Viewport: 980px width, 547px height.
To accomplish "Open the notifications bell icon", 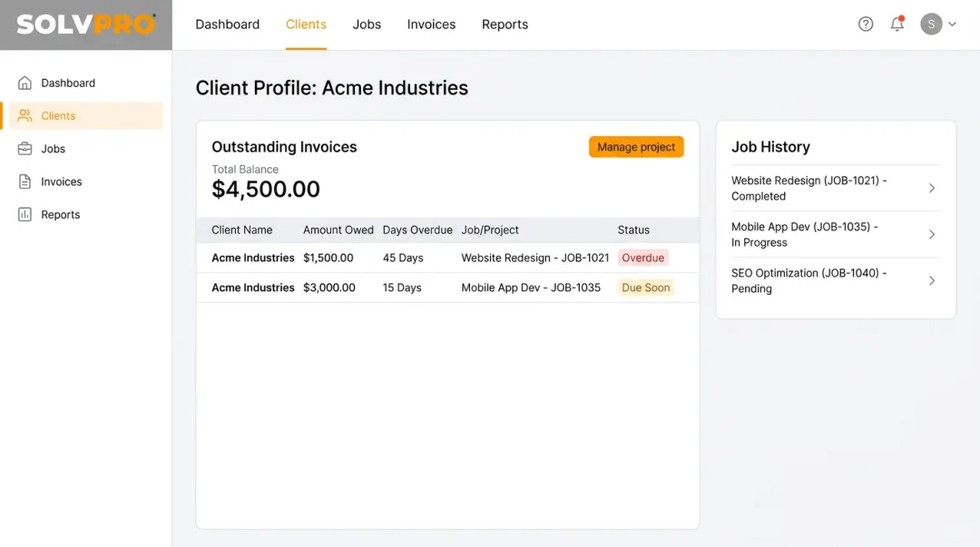I will (897, 24).
